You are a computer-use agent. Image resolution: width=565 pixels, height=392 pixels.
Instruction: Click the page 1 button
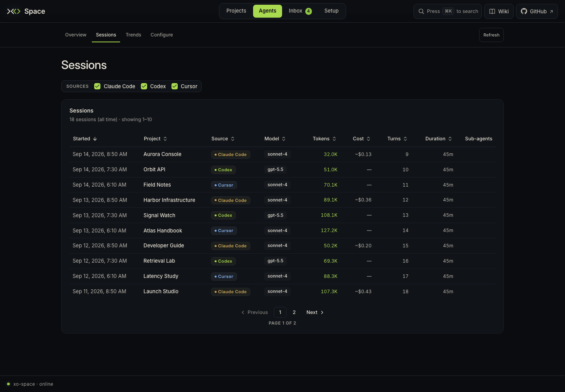280,312
